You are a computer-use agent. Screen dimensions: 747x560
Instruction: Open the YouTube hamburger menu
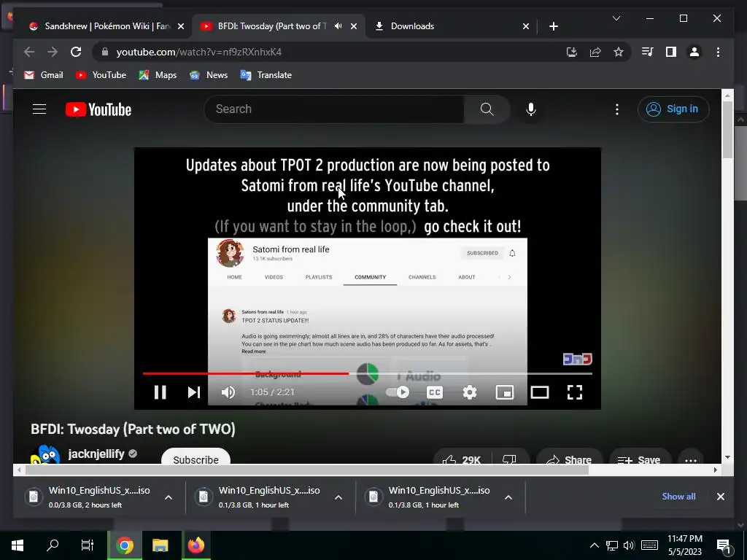[x=39, y=109]
